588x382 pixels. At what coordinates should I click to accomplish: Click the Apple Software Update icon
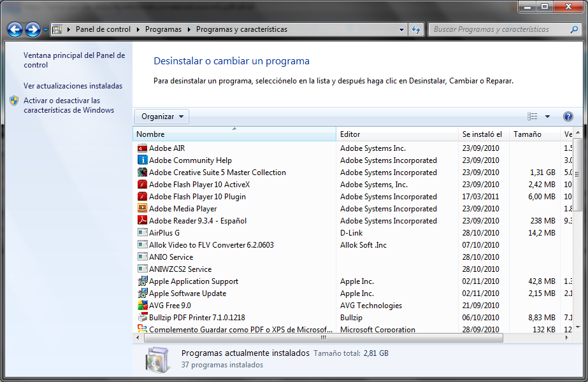(x=143, y=294)
